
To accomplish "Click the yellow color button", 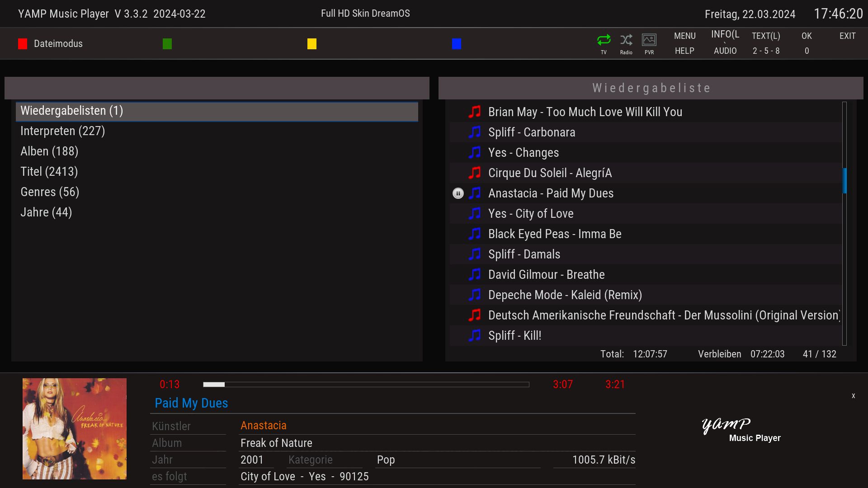I will tap(312, 44).
